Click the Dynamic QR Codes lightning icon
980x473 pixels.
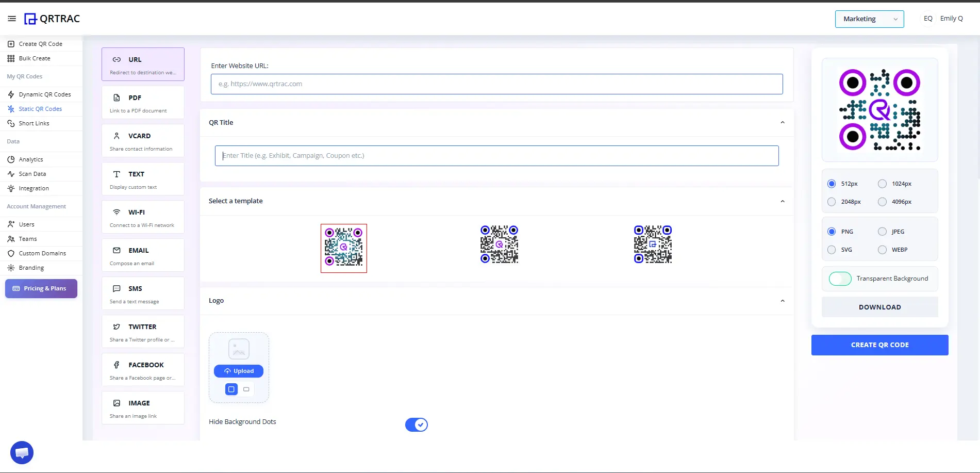click(x=11, y=94)
